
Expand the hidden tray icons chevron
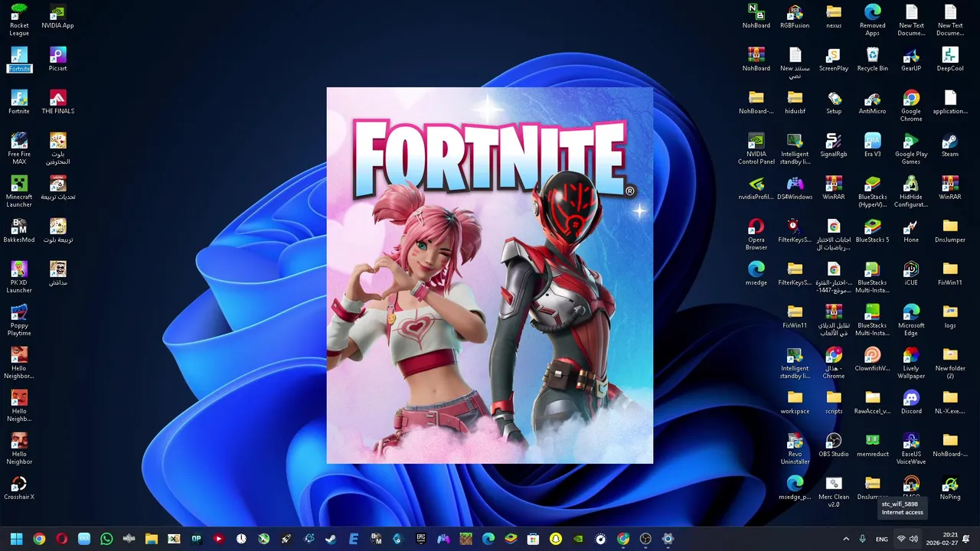tap(846, 539)
